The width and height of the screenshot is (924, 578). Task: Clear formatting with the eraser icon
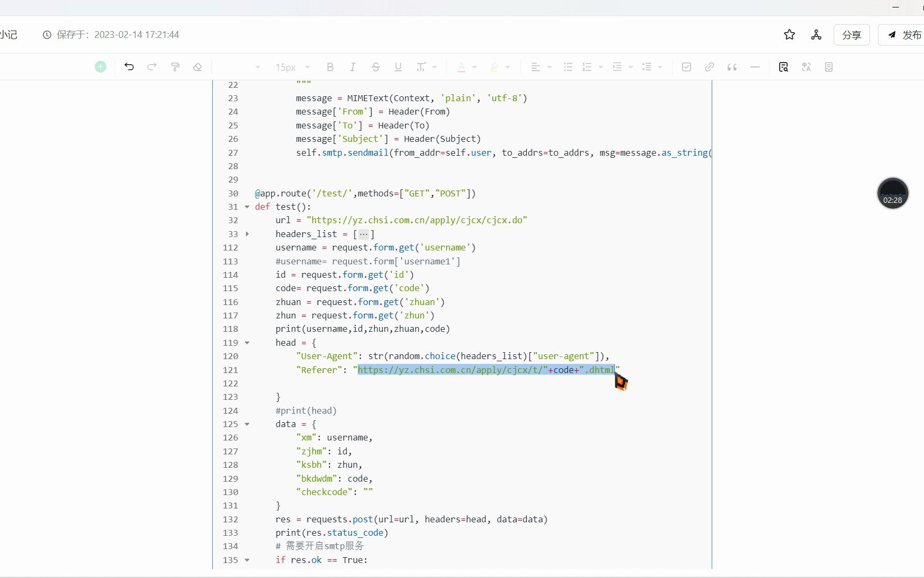197,67
